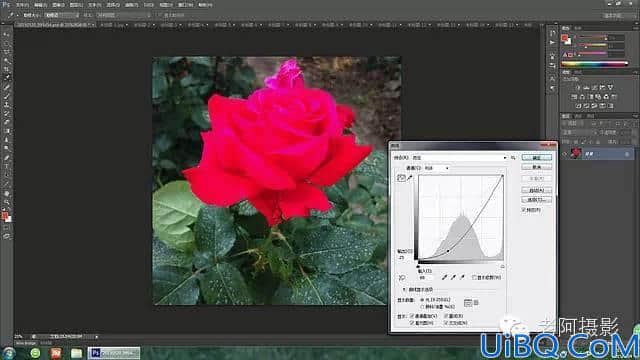
Task: Add an Invert adjustment from Adjustments panel
Action: pos(578,106)
